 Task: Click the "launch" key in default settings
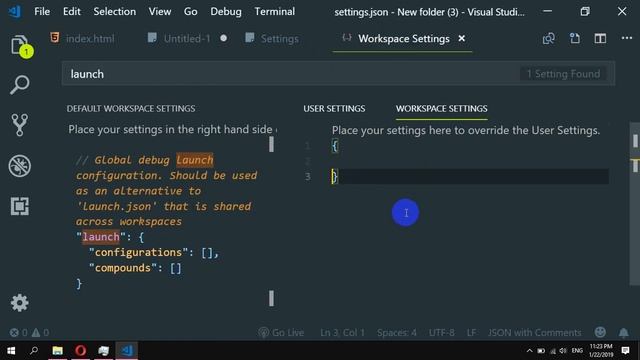tap(101, 237)
